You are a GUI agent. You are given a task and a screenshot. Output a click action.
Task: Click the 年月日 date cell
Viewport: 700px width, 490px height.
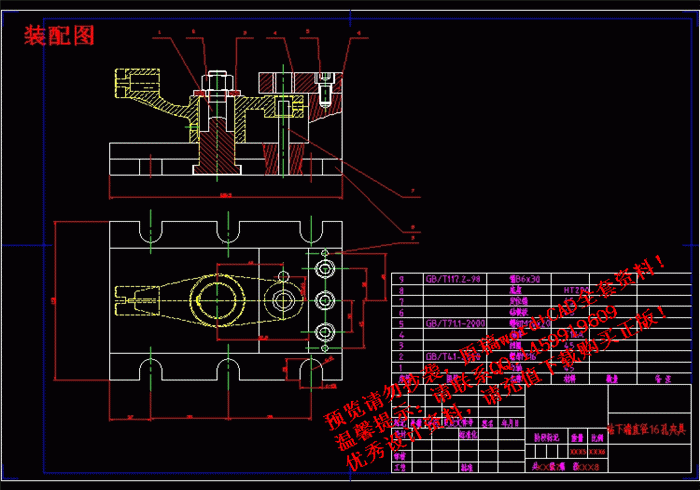(509, 423)
